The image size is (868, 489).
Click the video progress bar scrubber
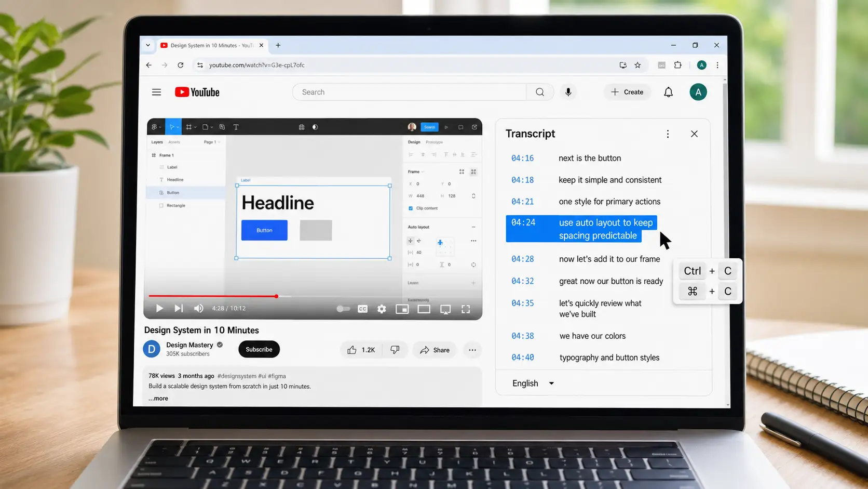pyautogui.click(x=276, y=296)
